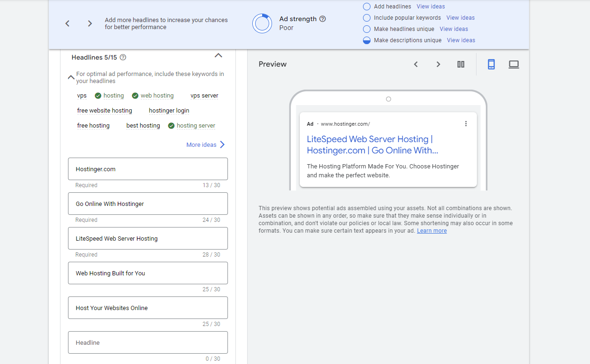
Task: Collapse keyword suggestions list
Action: (71, 77)
